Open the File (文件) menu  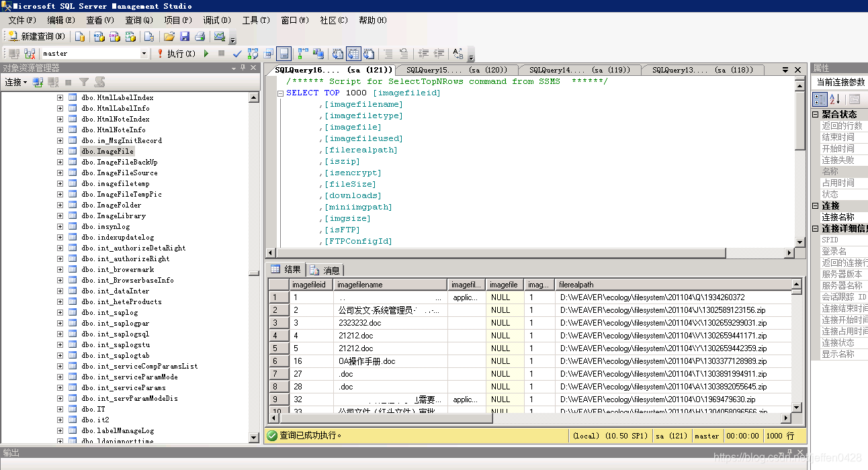click(x=23, y=20)
